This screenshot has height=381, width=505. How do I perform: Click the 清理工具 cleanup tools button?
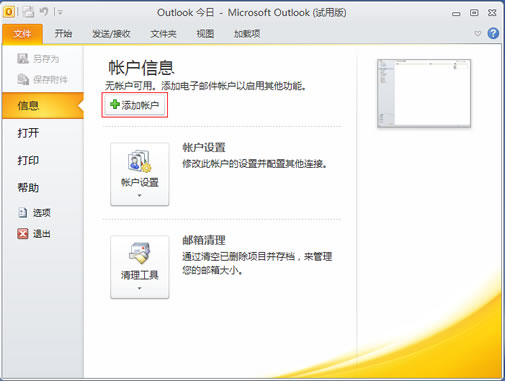(140, 267)
